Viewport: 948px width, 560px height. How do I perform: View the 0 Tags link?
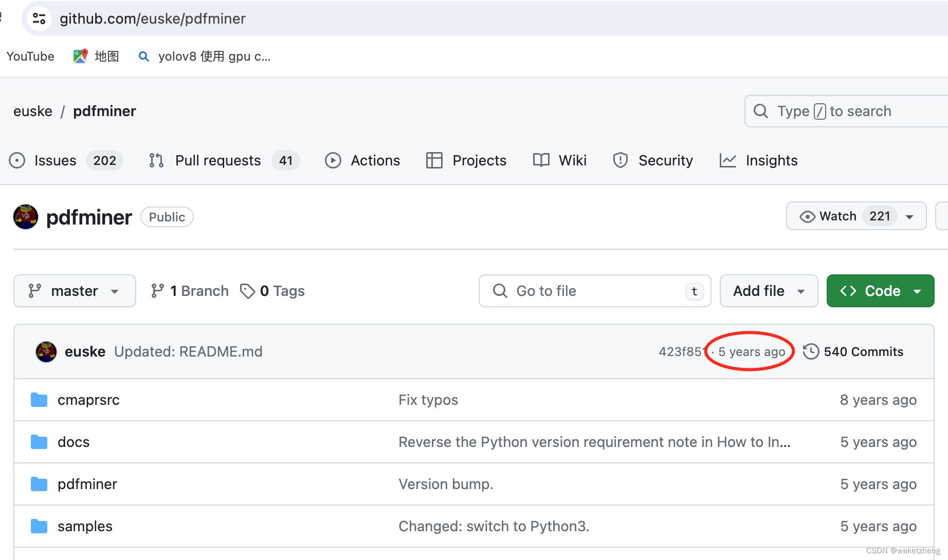coord(273,291)
